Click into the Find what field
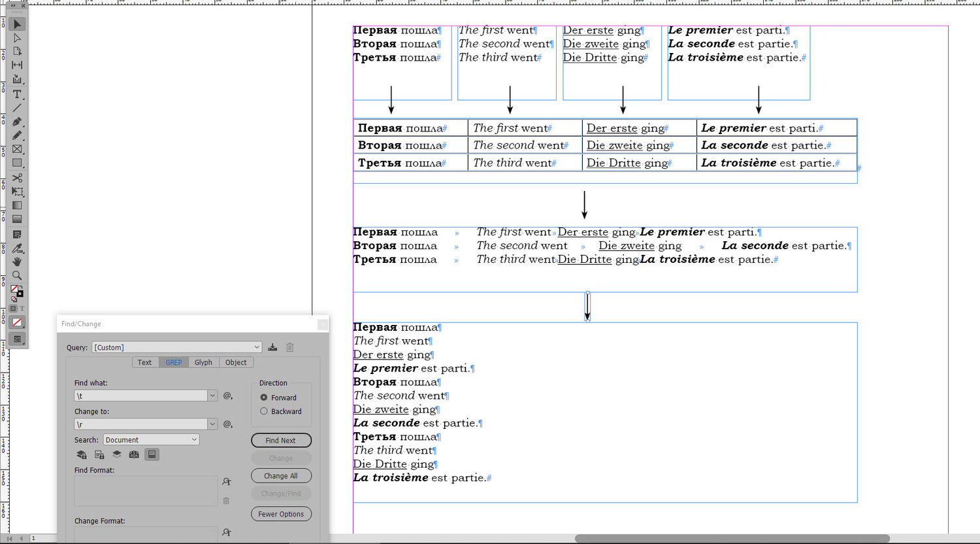This screenshot has width=980, height=544. pos(141,396)
